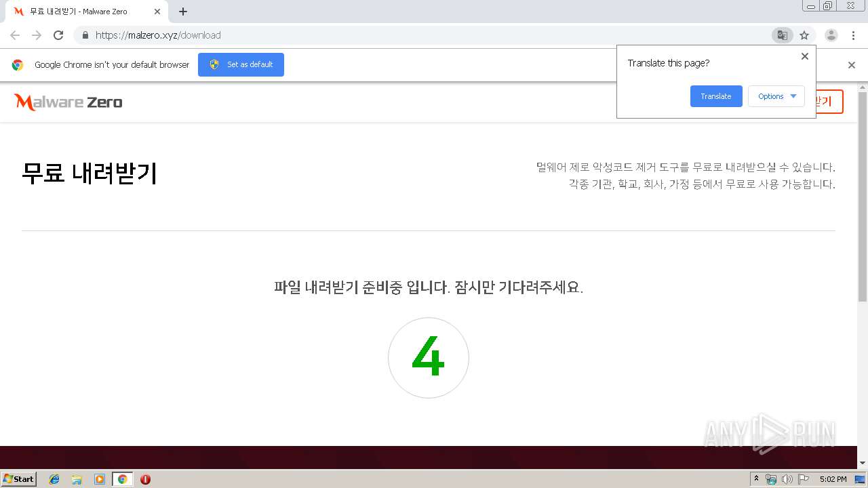868x488 pixels.
Task: Open the network tray icon
Action: tap(771, 479)
